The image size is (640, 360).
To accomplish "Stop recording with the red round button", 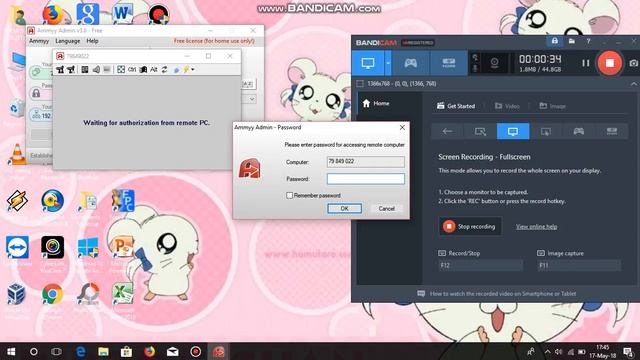I will (609, 63).
